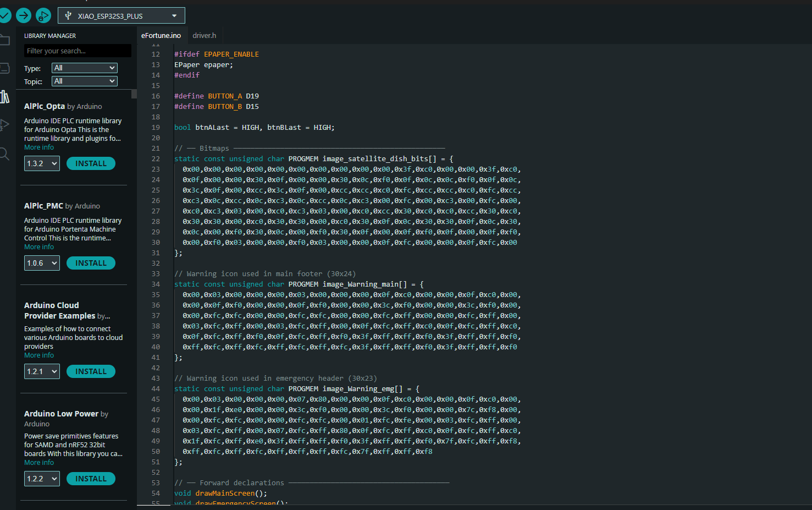
Task: Open the Type filter dropdown
Action: [x=84, y=68]
